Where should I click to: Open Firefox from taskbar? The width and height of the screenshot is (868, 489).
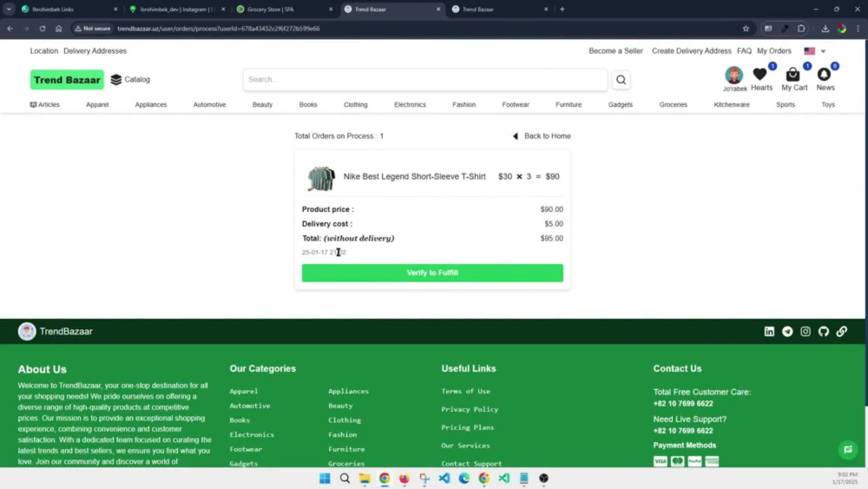[404, 479]
